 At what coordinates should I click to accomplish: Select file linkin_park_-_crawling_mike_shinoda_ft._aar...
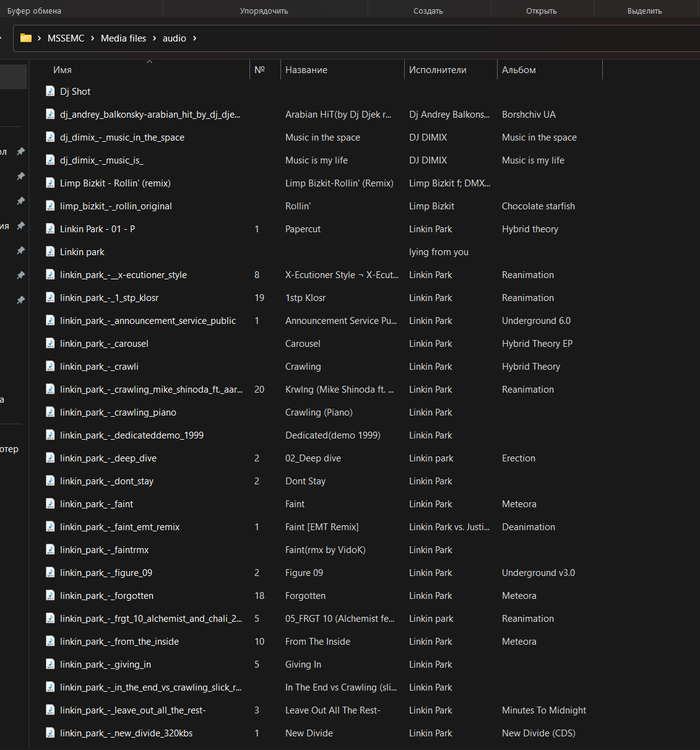click(151, 389)
